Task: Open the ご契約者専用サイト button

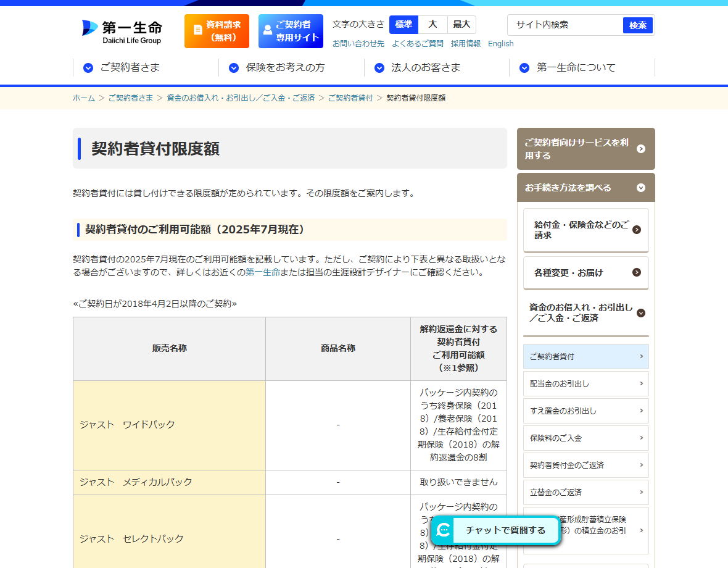Action: (291, 31)
